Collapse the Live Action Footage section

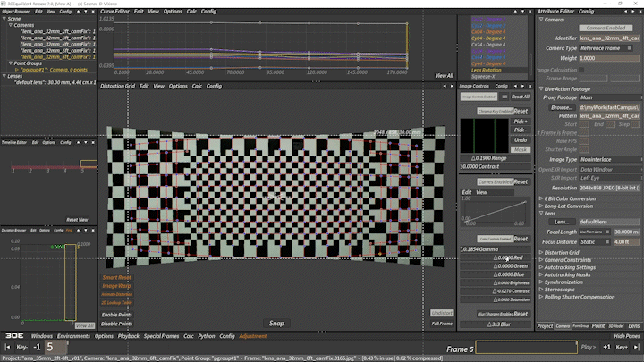pos(541,89)
